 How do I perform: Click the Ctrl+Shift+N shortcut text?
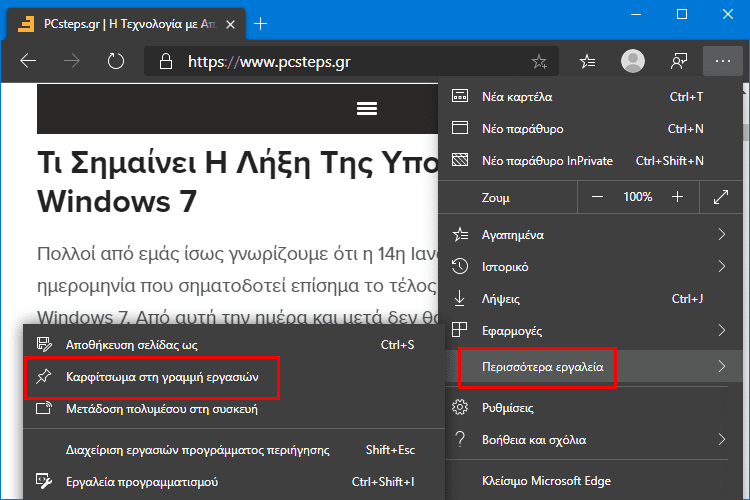point(669,160)
